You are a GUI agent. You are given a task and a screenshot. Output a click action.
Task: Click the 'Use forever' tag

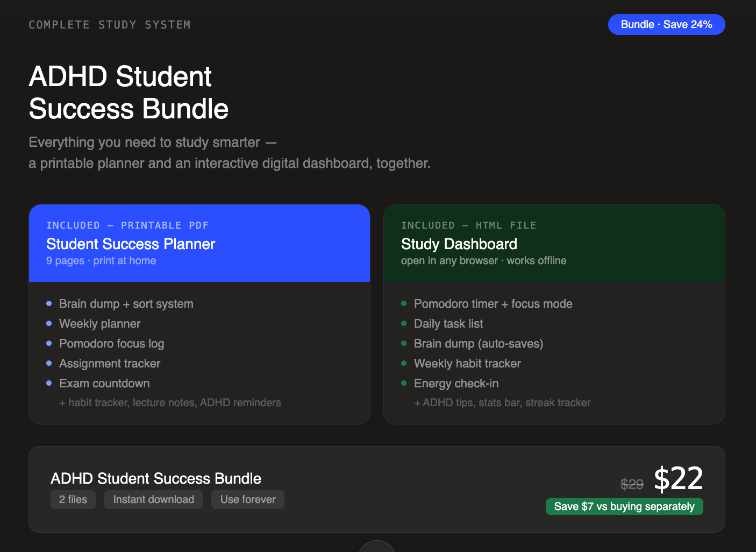(x=248, y=499)
